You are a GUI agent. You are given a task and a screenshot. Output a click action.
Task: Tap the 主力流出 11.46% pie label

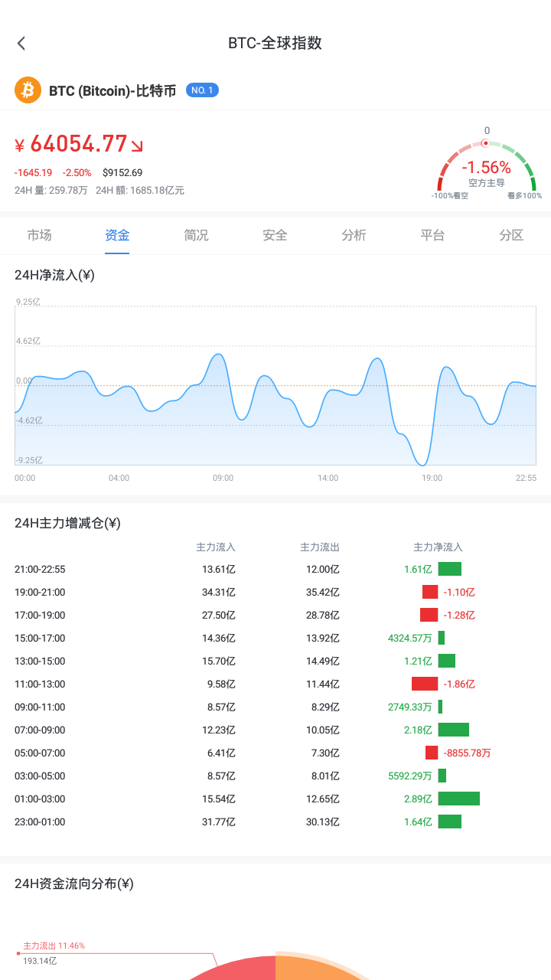point(54,946)
